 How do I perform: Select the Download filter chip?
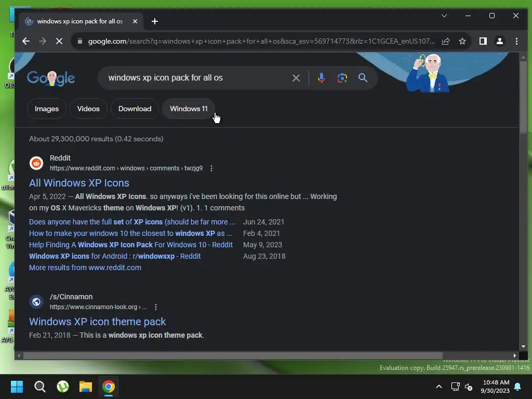135,109
